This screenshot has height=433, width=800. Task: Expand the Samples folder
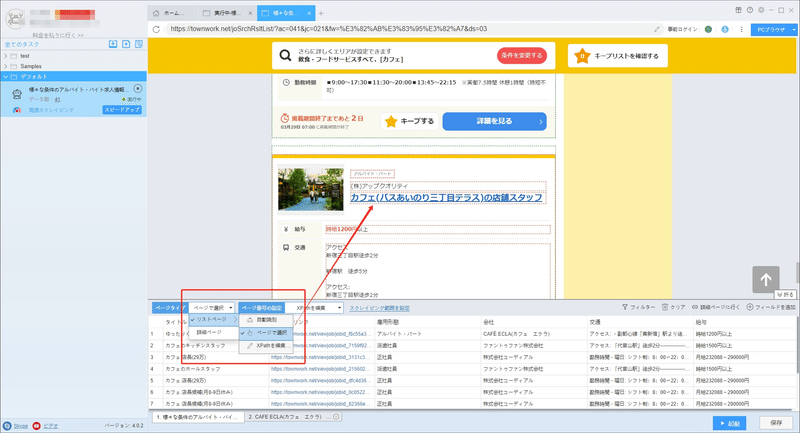click(x=6, y=66)
